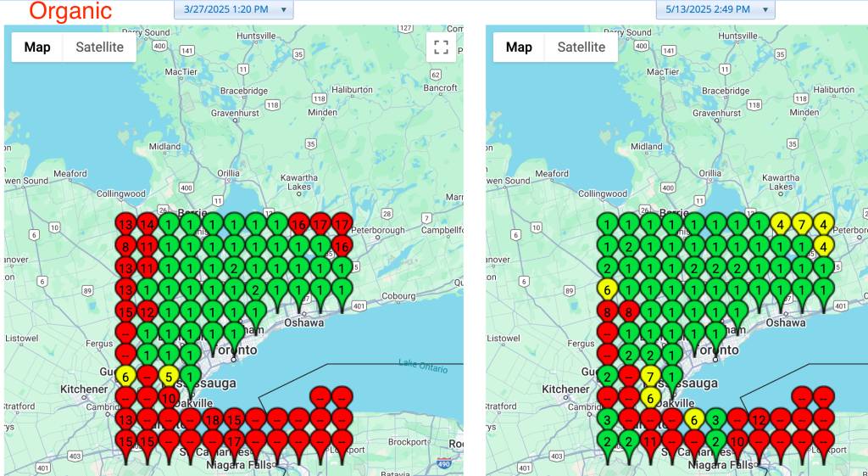The height and width of the screenshot is (476, 868).
Task: Click the arrow on the 5/13/2025 dropdown
Action: 765,9
